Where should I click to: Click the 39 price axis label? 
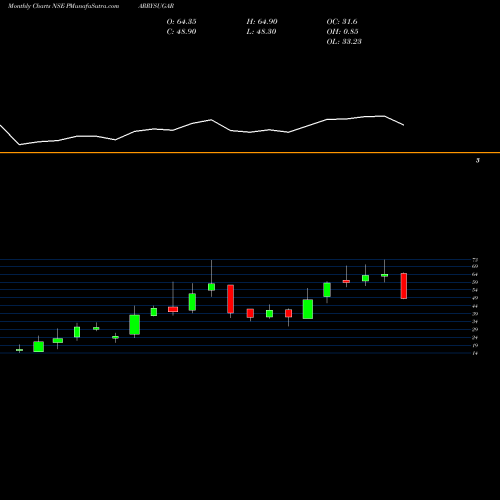(475, 314)
